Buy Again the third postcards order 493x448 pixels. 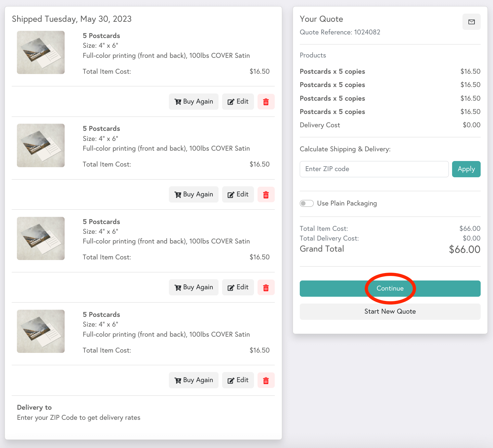194,287
